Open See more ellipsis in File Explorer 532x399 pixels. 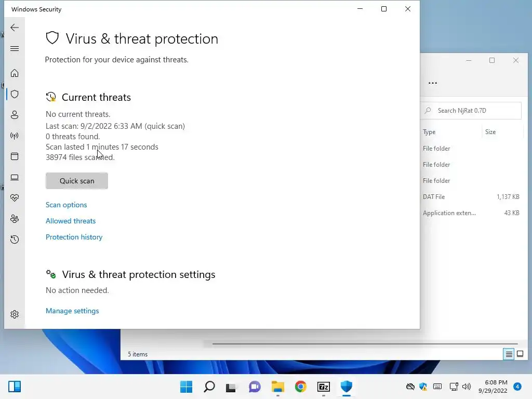(433, 83)
